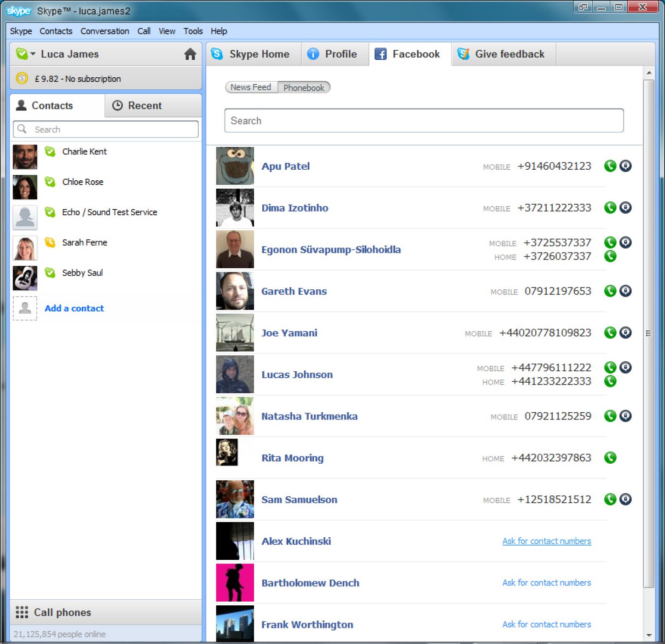Viewport: 665px width, 644px height.
Task: Click the magnifier icon in the contacts search box
Action: click(22, 129)
